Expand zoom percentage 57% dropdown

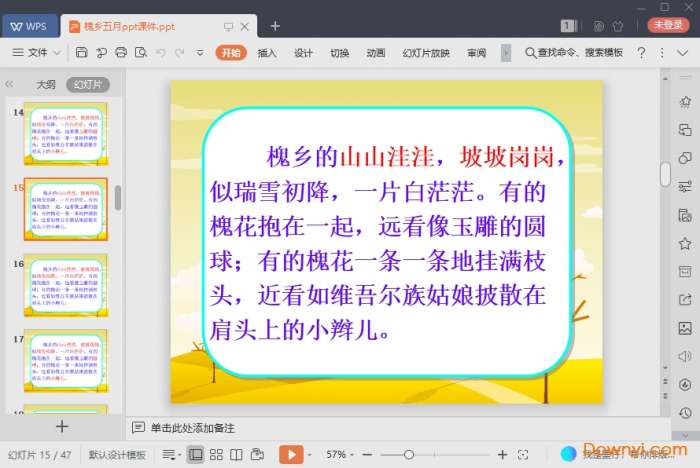click(340, 455)
